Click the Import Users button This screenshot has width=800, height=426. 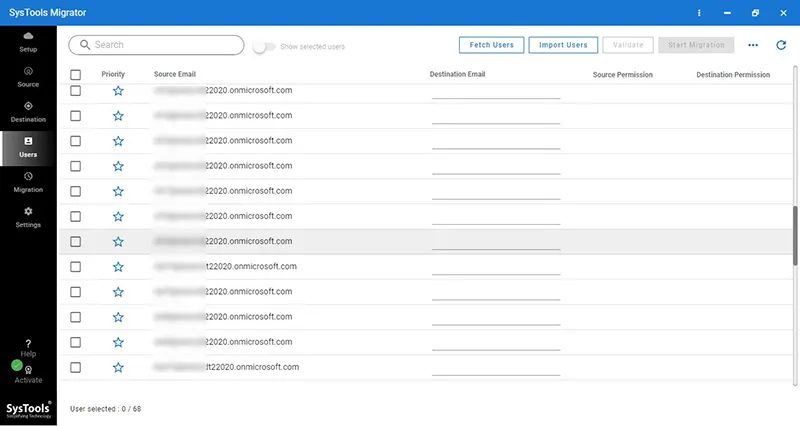point(563,45)
